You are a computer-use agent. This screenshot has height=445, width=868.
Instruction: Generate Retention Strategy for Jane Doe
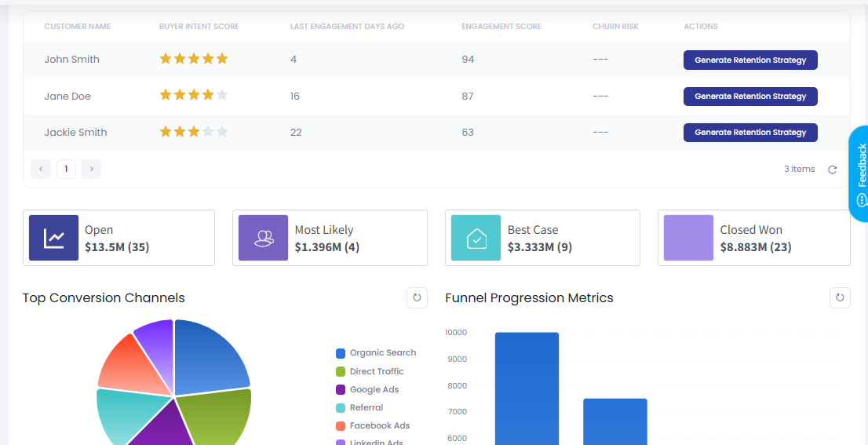749,97
